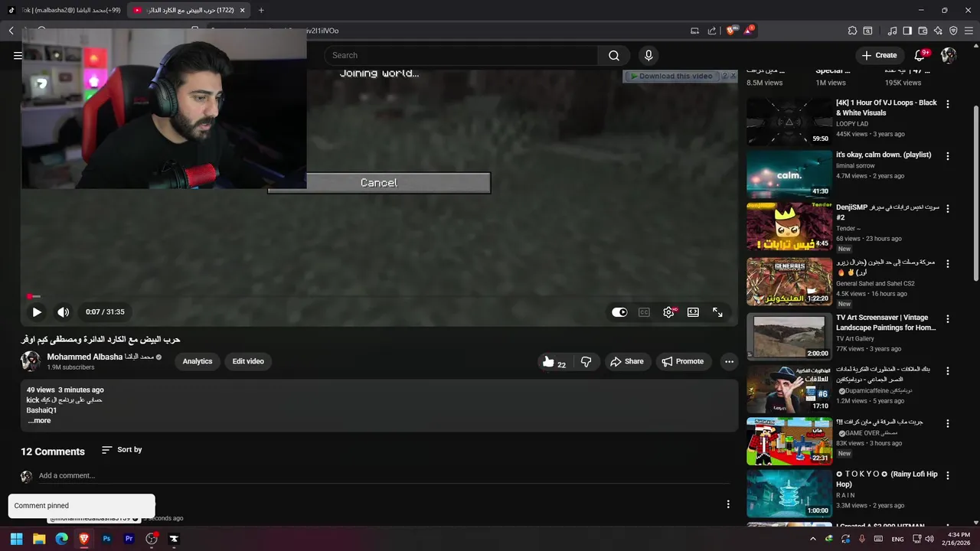The height and width of the screenshot is (551, 980).
Task: Open more actions menu beside Promote
Action: click(x=729, y=361)
